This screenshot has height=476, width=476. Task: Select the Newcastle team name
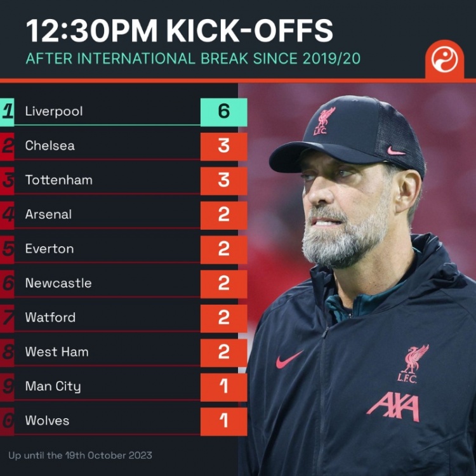[x=58, y=283]
